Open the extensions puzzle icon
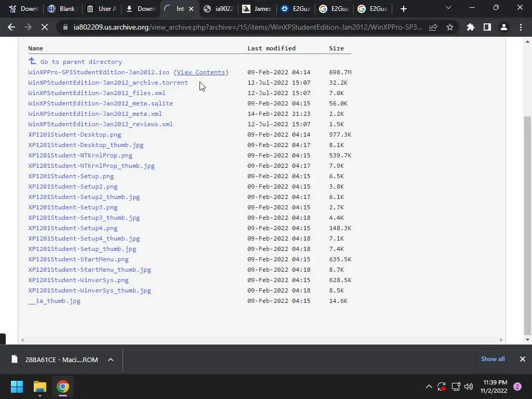532x399 pixels. [x=471, y=27]
